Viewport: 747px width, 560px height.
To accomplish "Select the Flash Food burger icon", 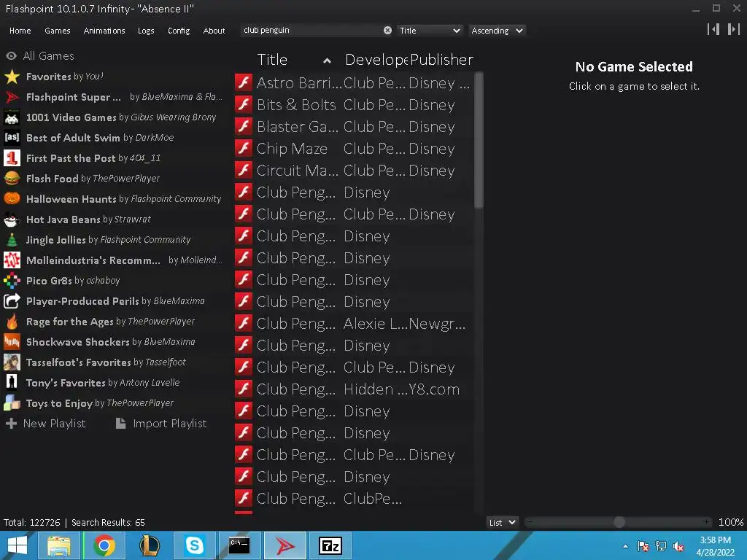I will 12,179.
